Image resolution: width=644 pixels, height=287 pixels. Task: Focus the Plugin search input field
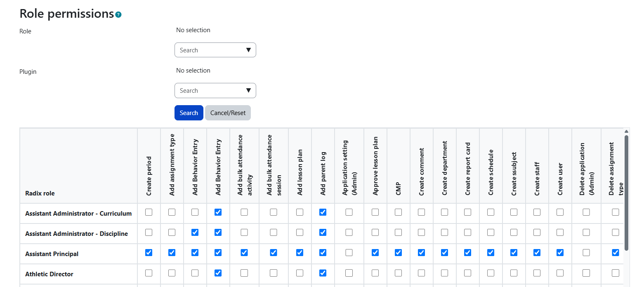[215, 90]
